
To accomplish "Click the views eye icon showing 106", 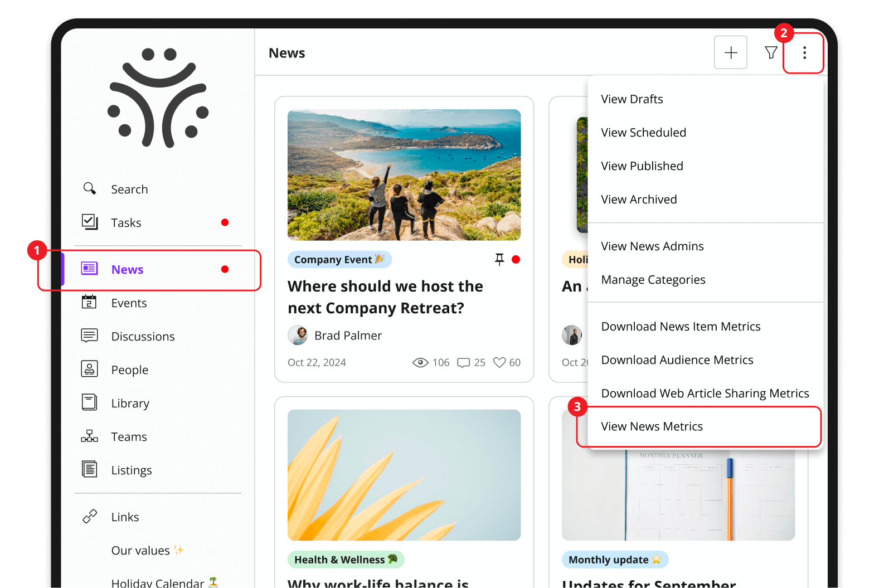I will click(420, 362).
